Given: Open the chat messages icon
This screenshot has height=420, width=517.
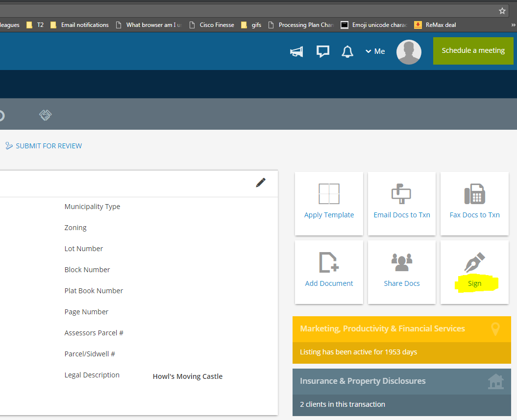Looking at the screenshot, I should pyautogui.click(x=322, y=51).
